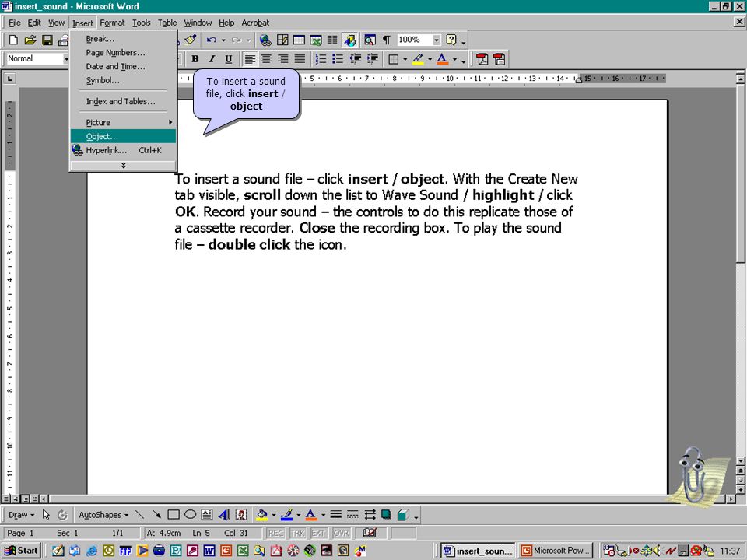Apply the yellow Highlight color
Screen dimensions: 747x560
[418, 59]
